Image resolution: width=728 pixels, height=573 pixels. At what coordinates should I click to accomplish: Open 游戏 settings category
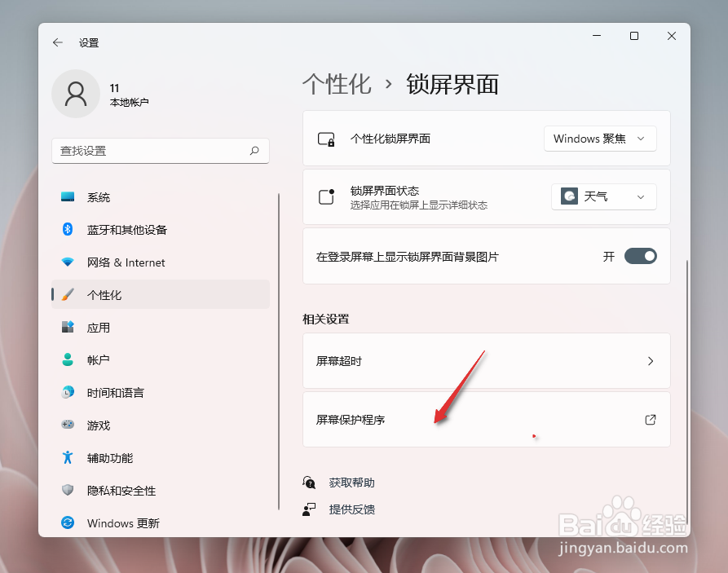[160, 425]
